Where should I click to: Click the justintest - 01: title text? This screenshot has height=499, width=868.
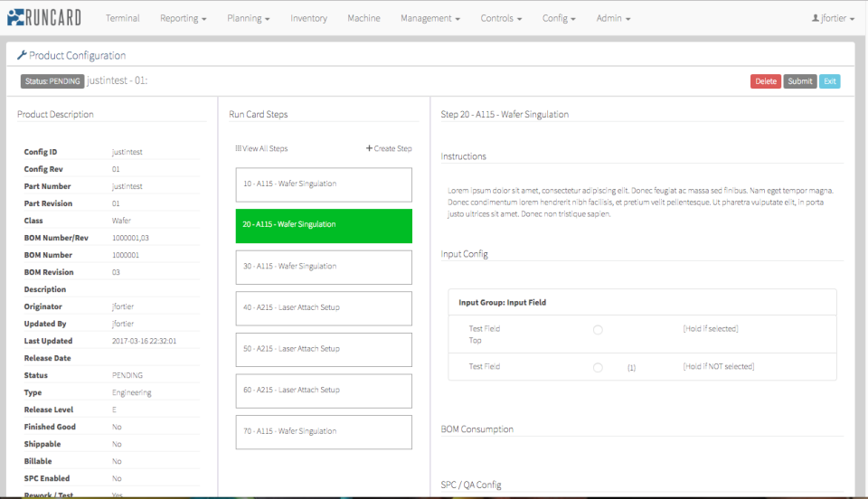coord(117,80)
